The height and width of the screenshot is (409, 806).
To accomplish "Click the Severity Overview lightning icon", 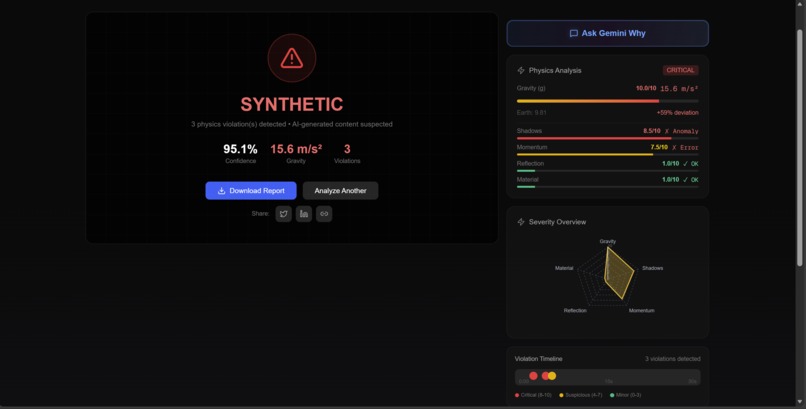I will [x=521, y=222].
